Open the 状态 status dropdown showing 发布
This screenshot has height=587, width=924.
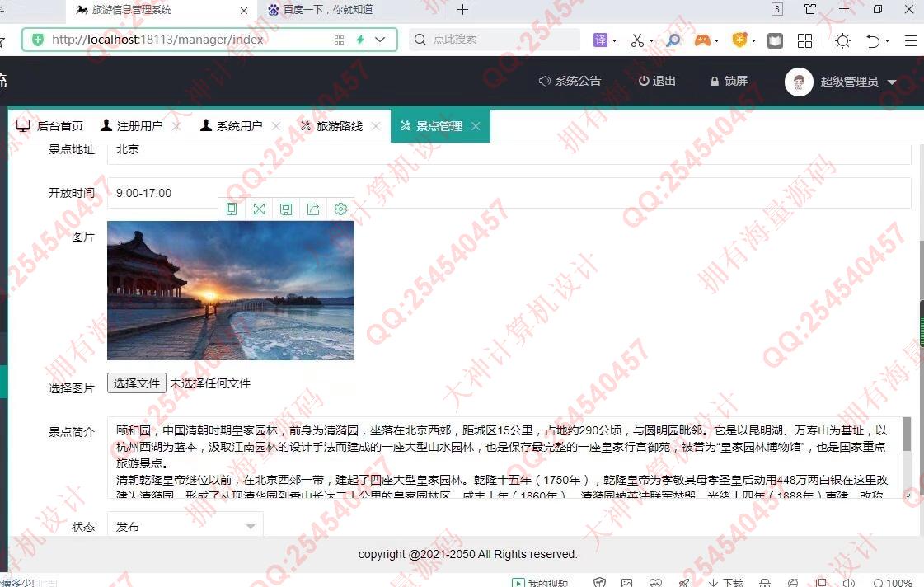click(x=185, y=526)
